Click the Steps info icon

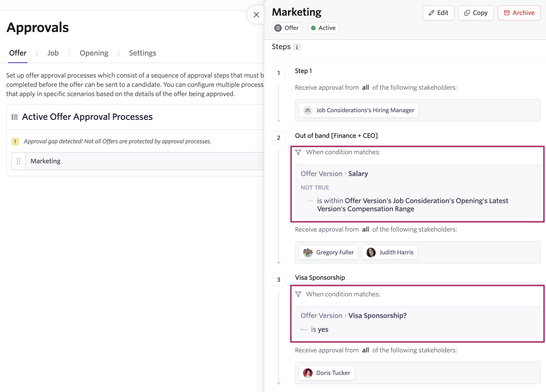coord(297,47)
